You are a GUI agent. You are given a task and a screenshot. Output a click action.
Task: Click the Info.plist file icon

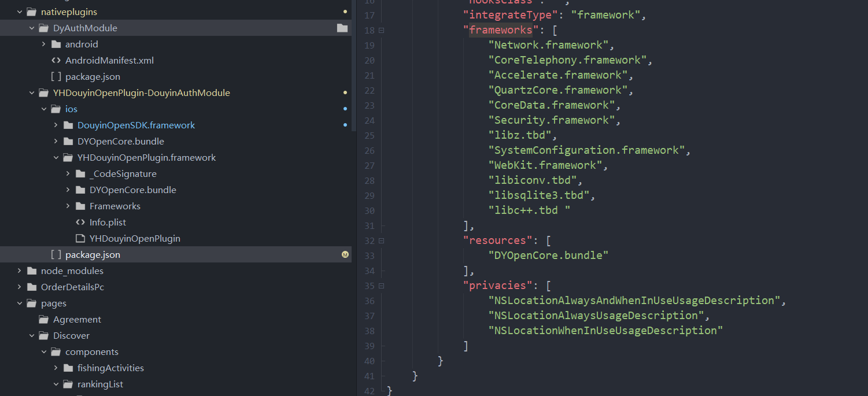click(x=80, y=222)
